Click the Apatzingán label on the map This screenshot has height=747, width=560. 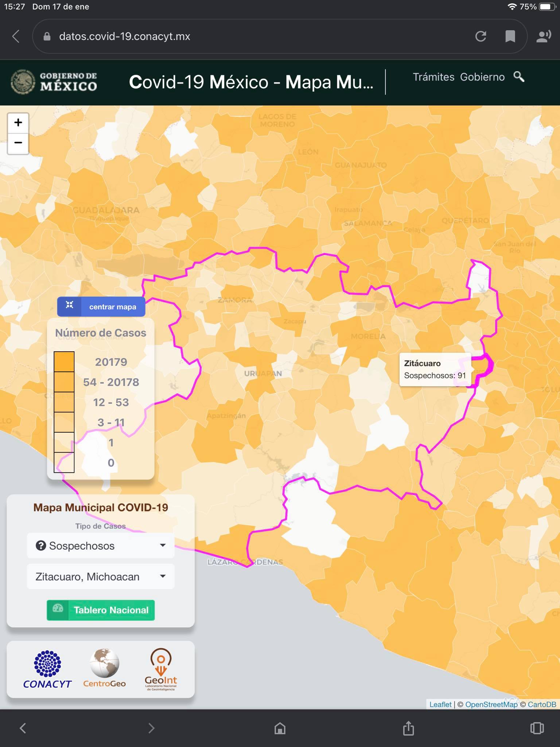tap(226, 415)
